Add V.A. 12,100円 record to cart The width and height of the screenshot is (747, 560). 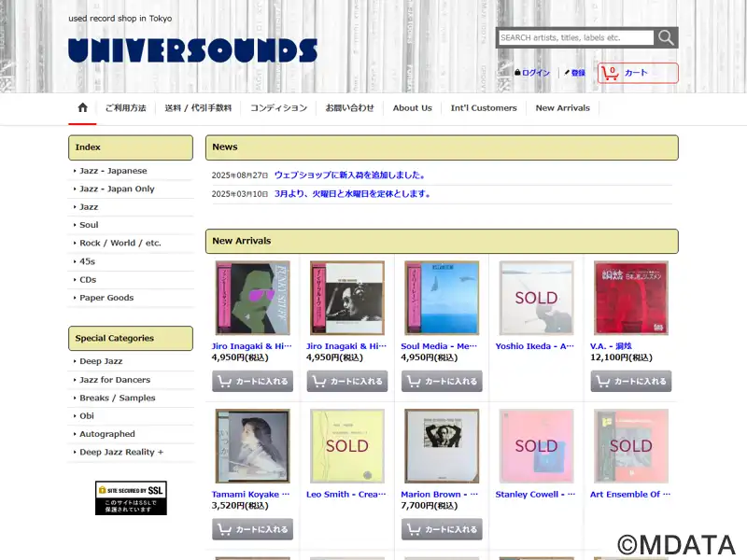(x=631, y=382)
